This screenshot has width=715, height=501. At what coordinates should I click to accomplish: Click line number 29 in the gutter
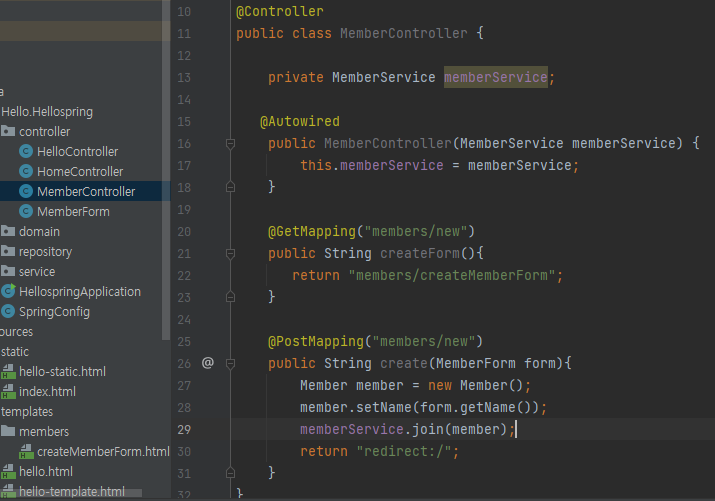[184, 429]
